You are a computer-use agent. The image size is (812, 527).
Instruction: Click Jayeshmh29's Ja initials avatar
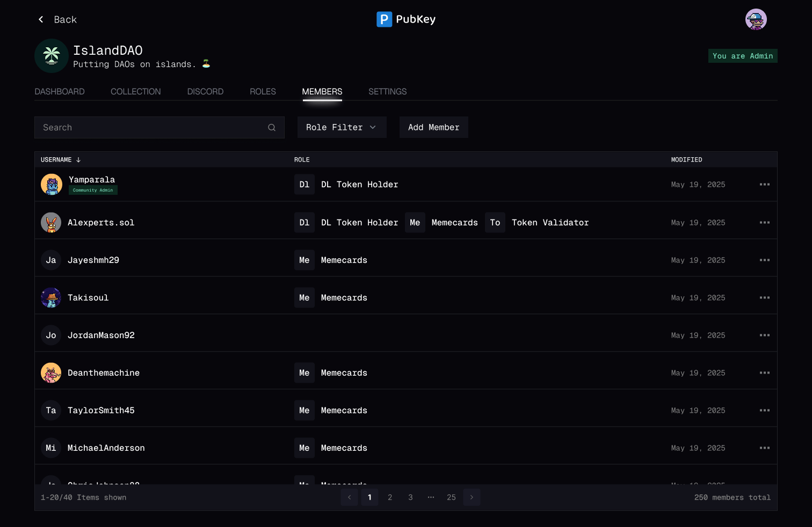(51, 260)
